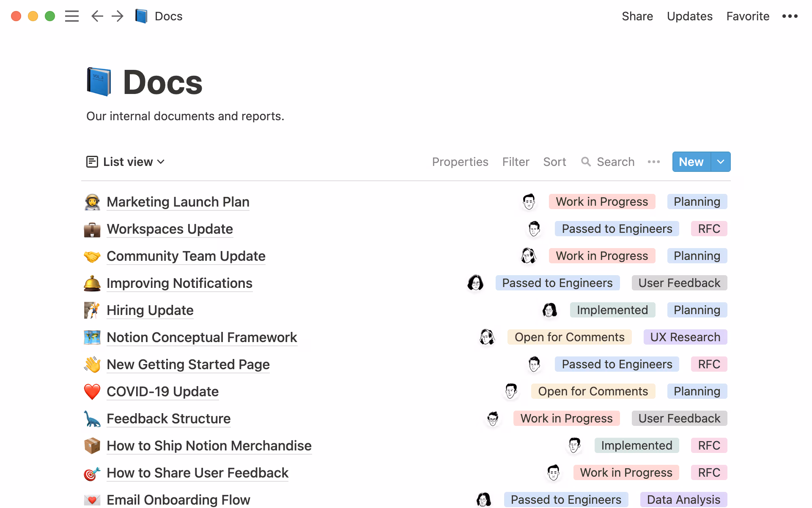Navigate forward using the right arrow

pyautogui.click(x=117, y=16)
